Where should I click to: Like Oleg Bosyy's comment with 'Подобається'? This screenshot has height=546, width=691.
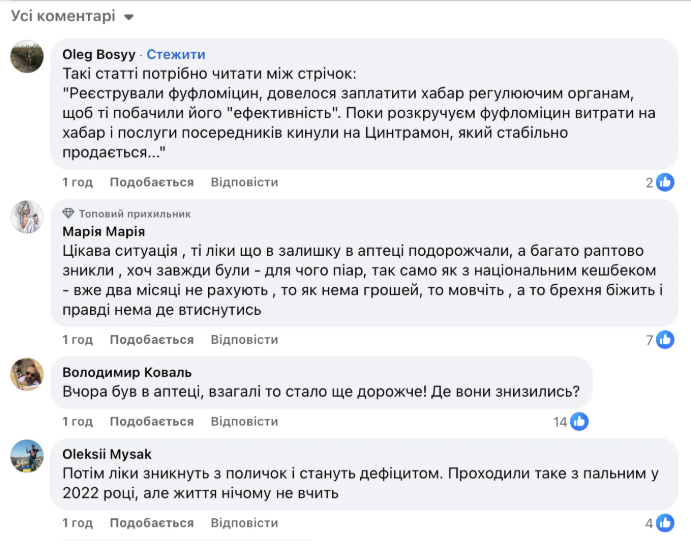[x=151, y=182]
